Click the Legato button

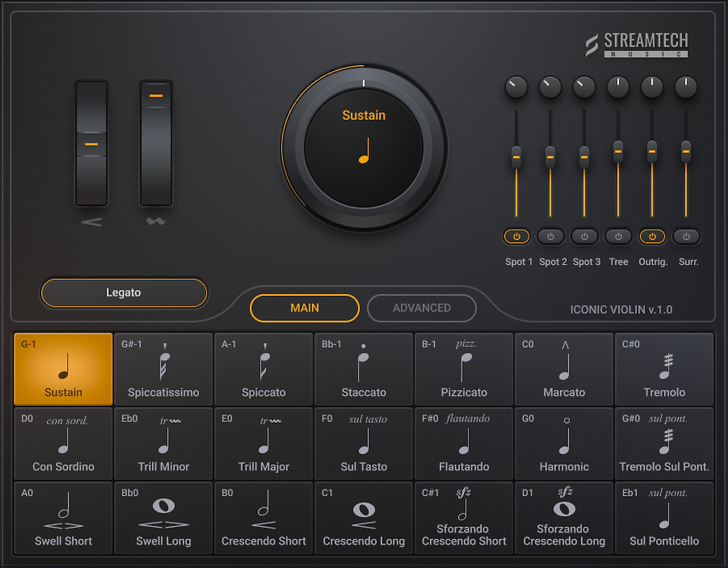124,293
